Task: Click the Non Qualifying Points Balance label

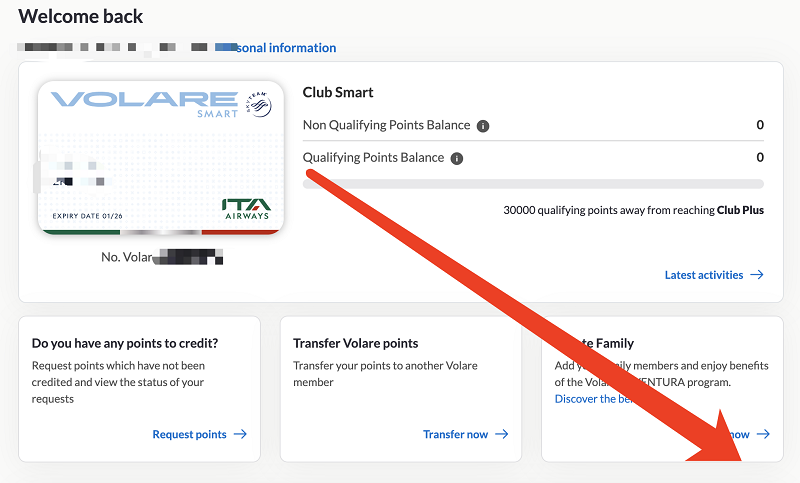Action: click(x=386, y=125)
